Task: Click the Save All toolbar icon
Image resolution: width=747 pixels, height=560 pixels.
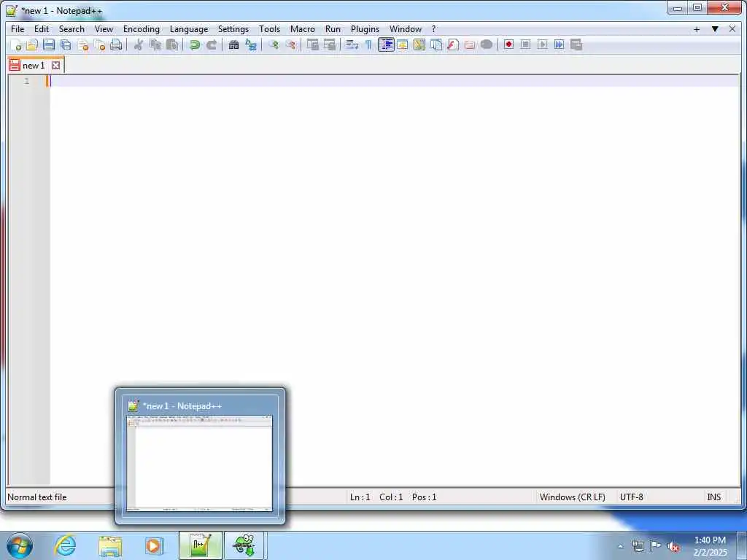Action: point(66,44)
